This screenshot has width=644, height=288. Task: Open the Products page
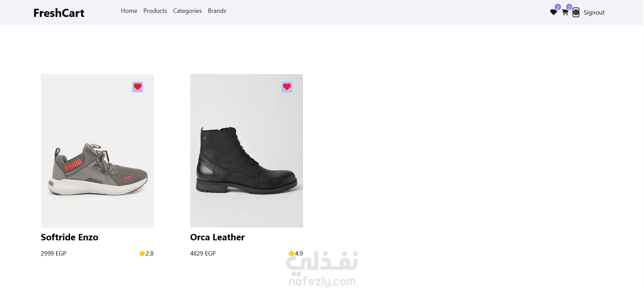155,11
